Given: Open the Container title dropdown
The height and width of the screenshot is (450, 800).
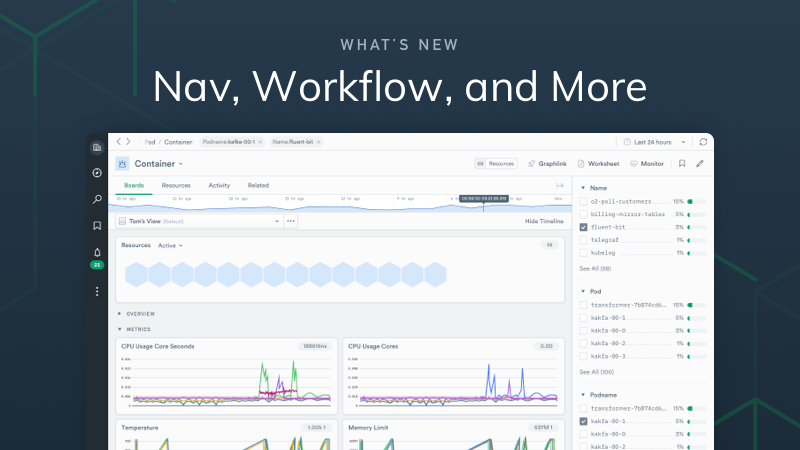Looking at the screenshot, I should 158,164.
